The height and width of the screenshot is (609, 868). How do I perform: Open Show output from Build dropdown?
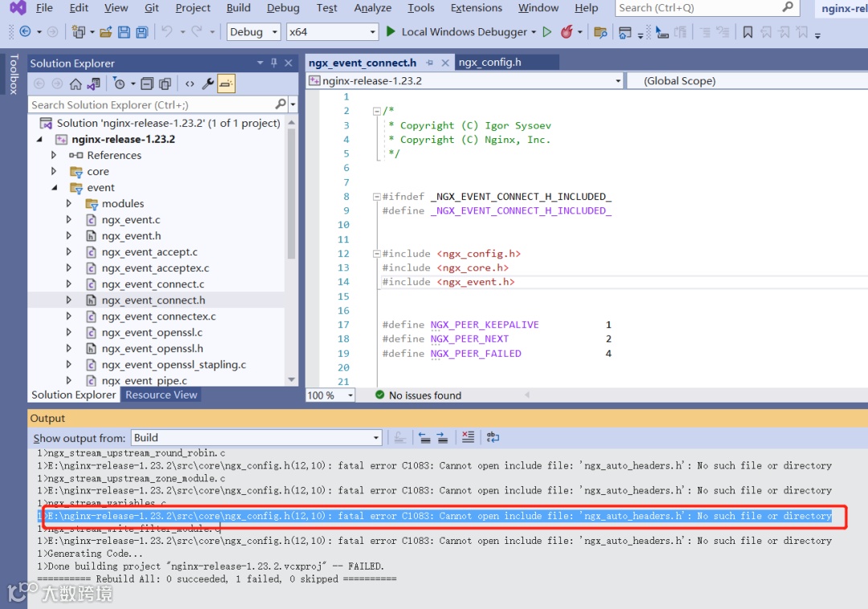coord(257,438)
